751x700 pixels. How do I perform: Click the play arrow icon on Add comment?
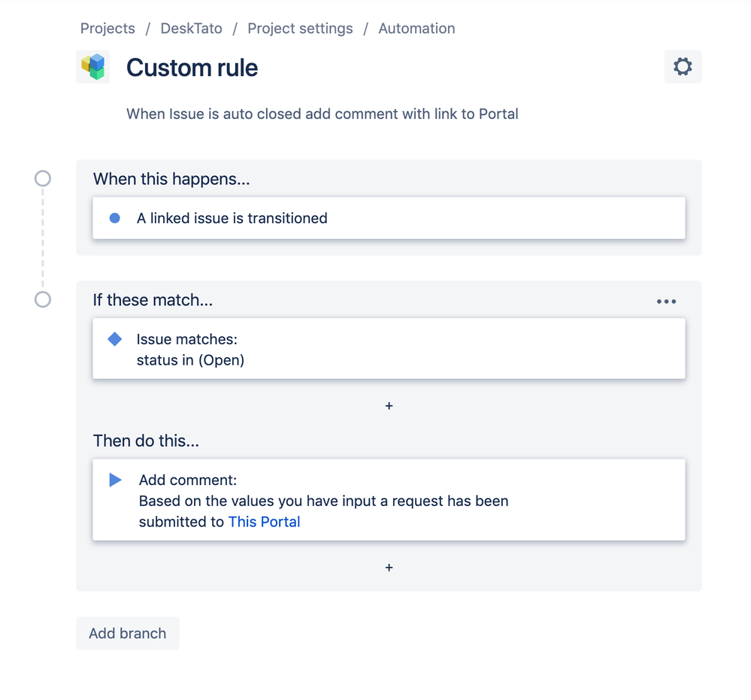click(114, 480)
